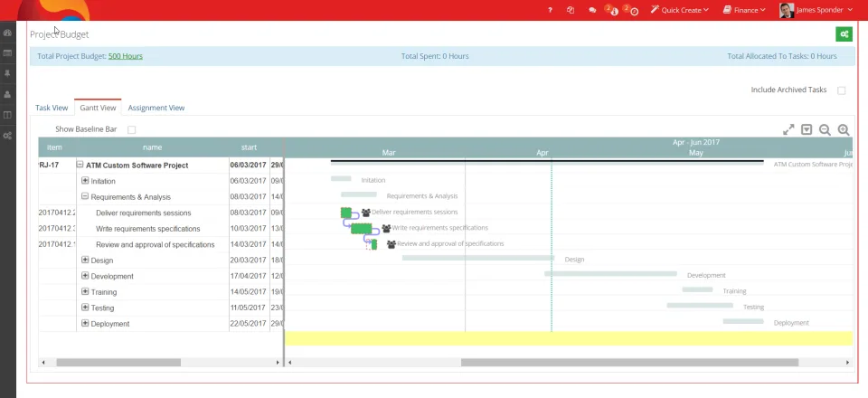Click the green settings gears button
Image resolution: width=868 pixels, height=398 pixels.
[x=844, y=34]
